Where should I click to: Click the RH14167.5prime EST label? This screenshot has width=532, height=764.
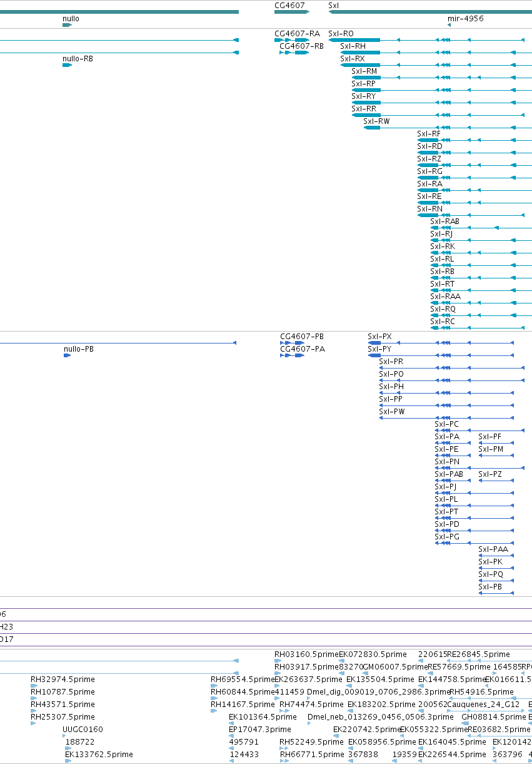pos(243,705)
